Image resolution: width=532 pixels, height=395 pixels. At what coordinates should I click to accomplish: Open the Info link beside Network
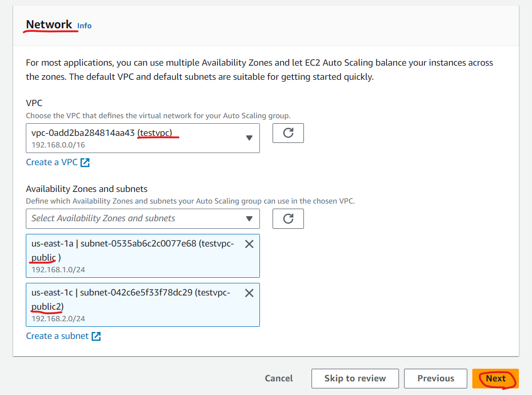(x=84, y=26)
